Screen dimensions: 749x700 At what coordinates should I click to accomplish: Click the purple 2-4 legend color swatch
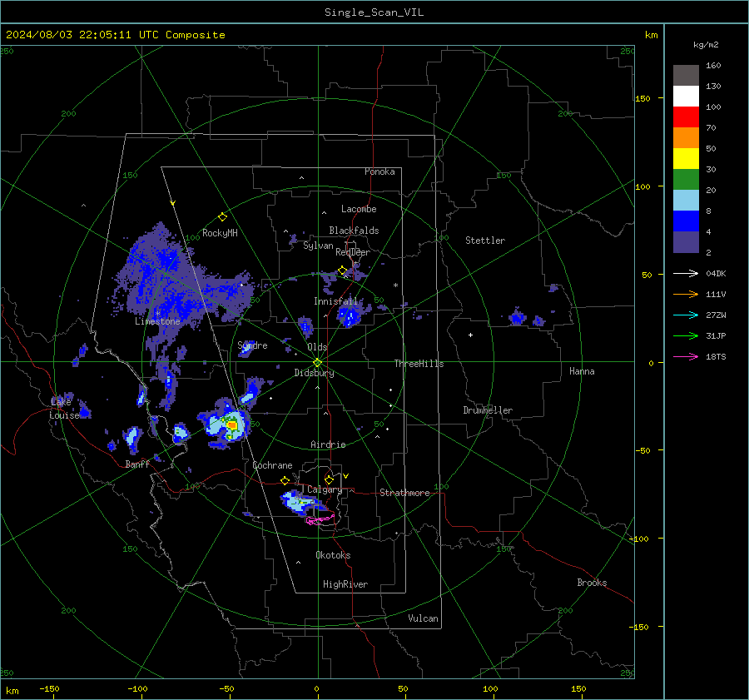click(686, 241)
